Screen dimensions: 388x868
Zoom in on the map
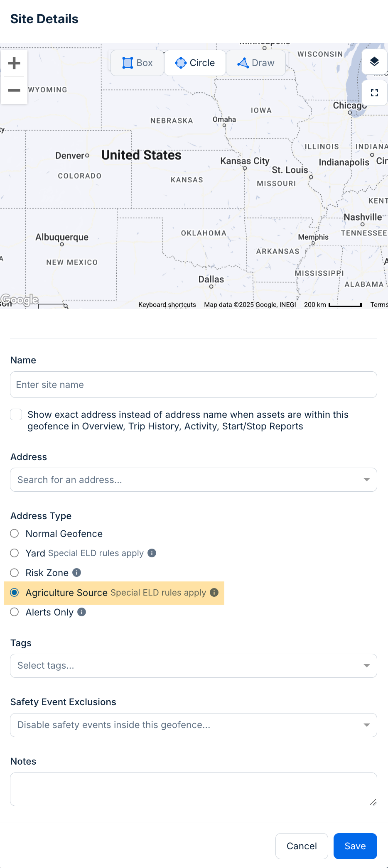14,63
